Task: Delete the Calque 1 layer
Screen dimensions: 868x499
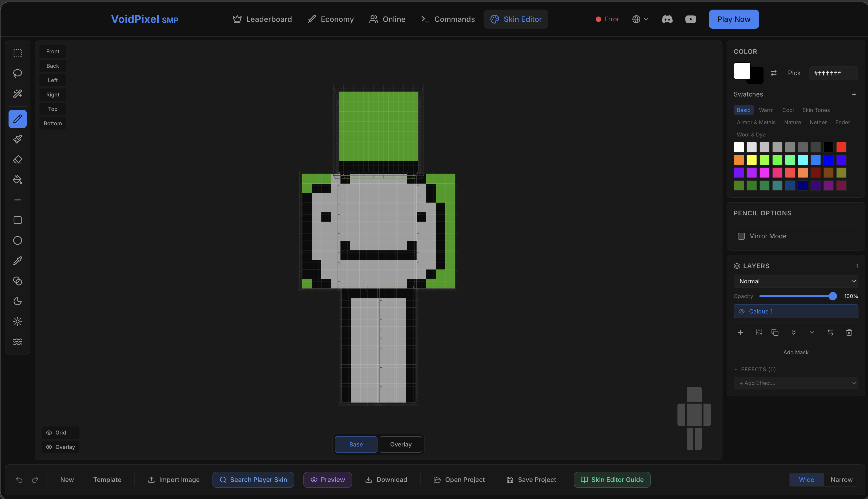Action: [849, 332]
